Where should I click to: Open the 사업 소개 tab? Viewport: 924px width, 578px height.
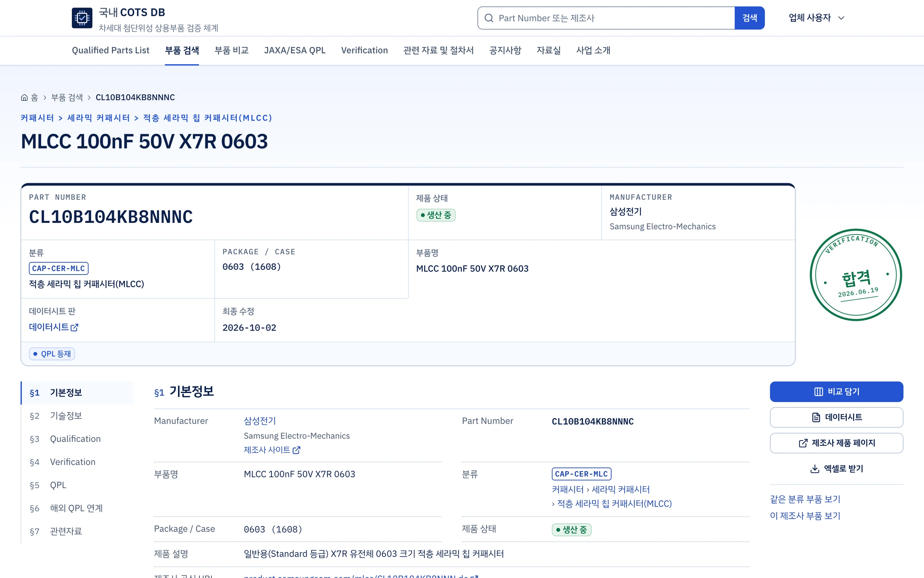[593, 50]
